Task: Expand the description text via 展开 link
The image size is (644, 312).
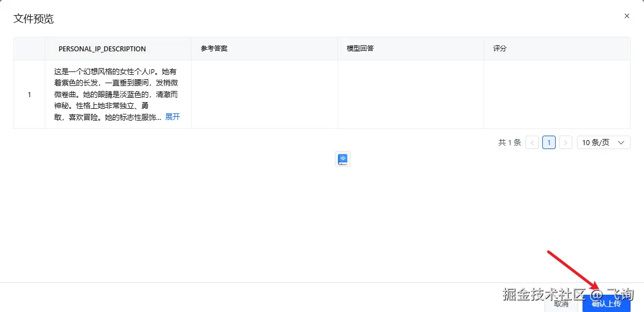Action: (x=173, y=117)
